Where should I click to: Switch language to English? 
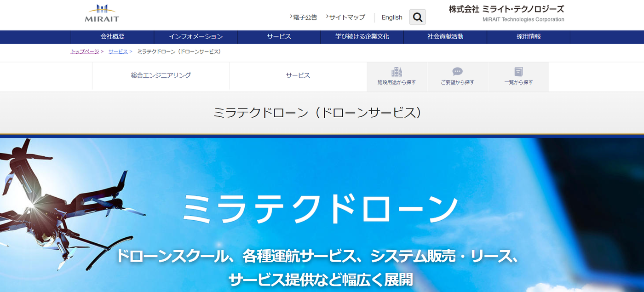(x=392, y=17)
